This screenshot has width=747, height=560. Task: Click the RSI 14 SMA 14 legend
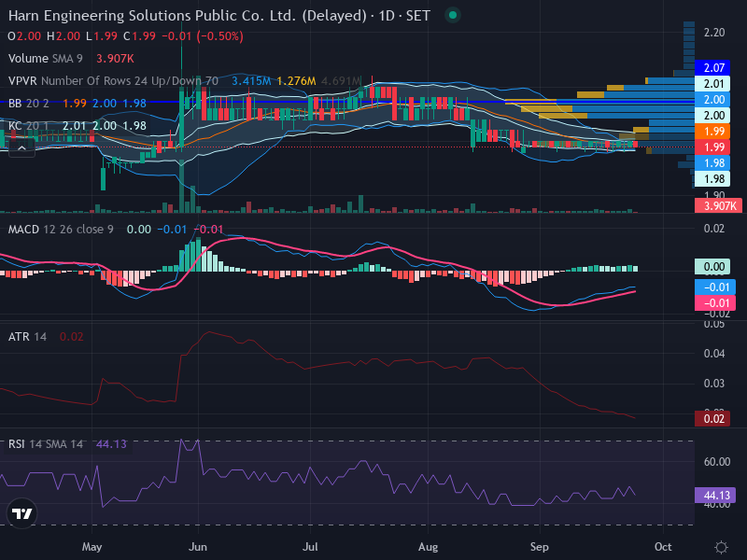[x=46, y=444]
